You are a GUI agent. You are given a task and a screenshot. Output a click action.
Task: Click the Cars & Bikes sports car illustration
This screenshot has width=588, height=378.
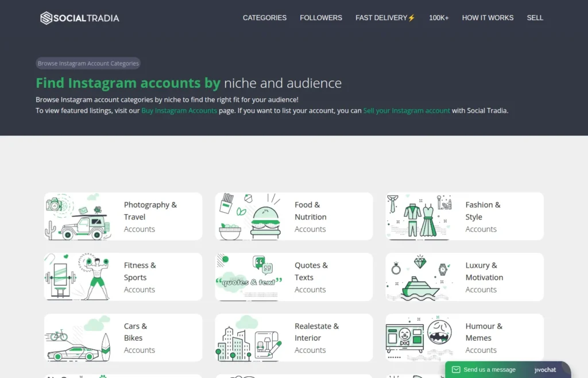tap(78, 338)
